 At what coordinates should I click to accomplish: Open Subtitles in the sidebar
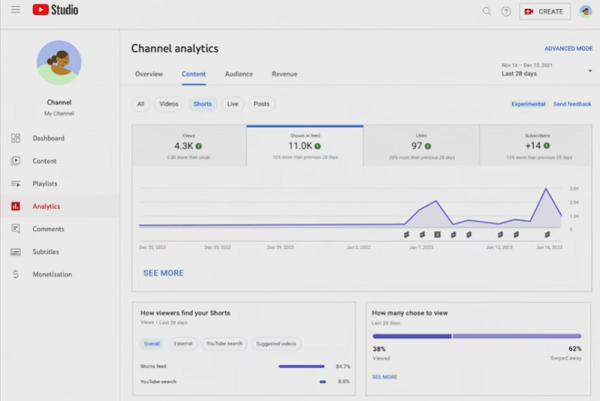[x=46, y=252]
